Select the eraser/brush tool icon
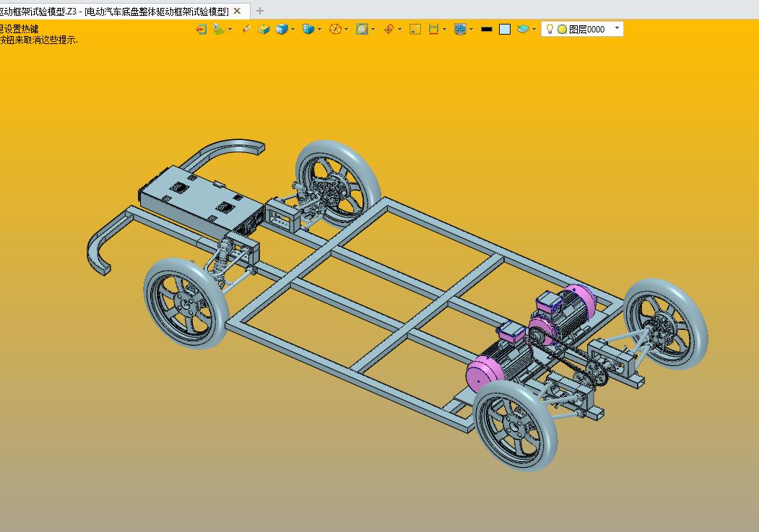Image resolution: width=759 pixels, height=532 pixels. [246, 29]
